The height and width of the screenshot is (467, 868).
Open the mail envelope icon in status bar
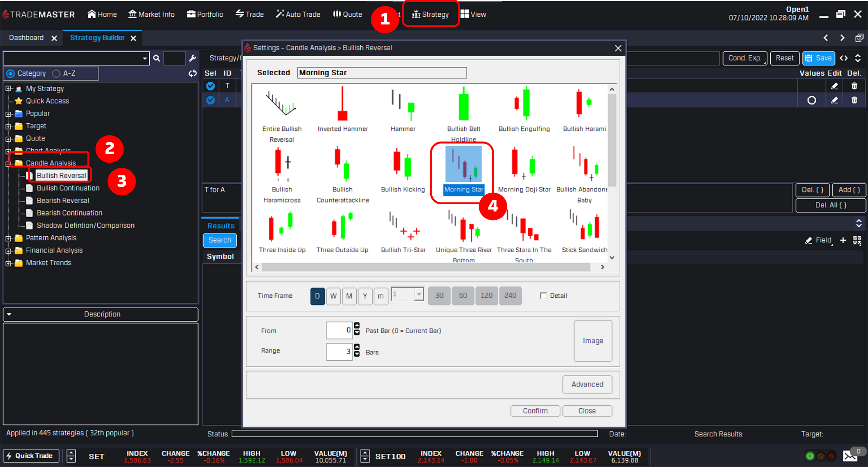pos(850,456)
